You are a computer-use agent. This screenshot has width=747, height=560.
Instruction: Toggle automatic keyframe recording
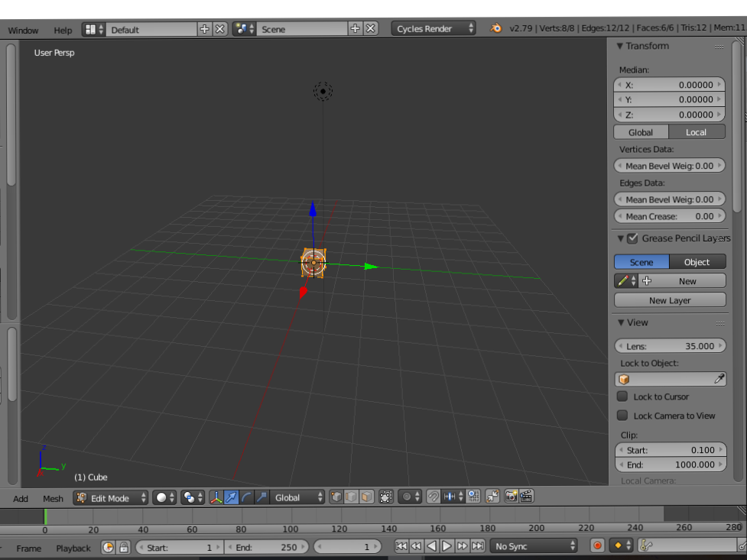click(x=596, y=545)
